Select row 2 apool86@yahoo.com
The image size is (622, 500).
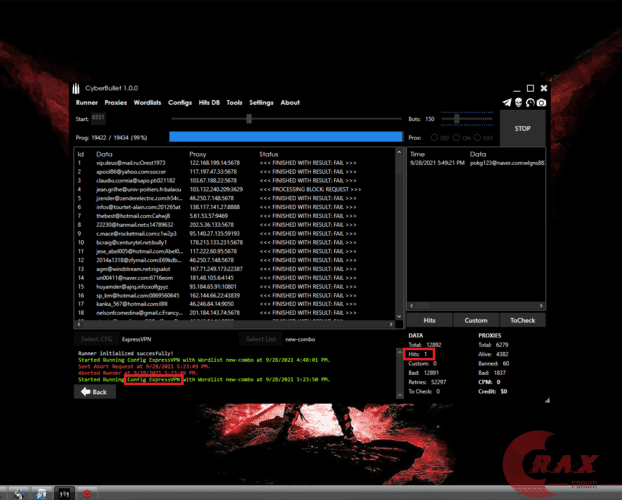[x=236, y=172]
